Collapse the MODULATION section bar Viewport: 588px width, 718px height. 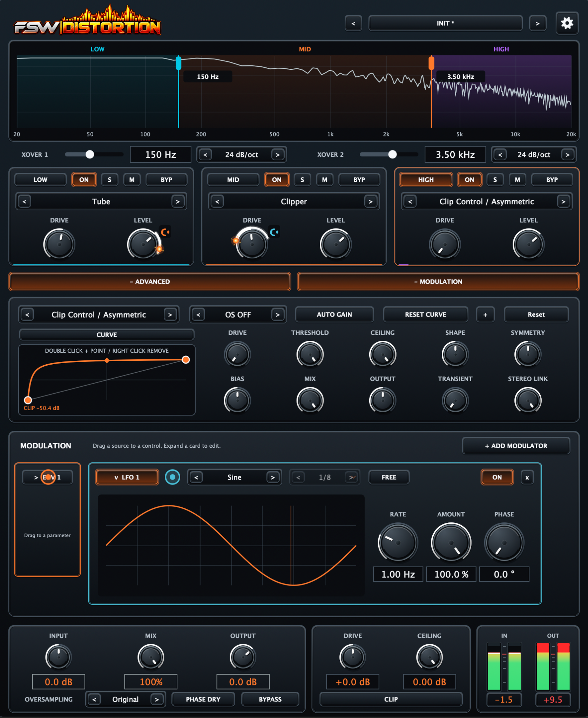438,282
